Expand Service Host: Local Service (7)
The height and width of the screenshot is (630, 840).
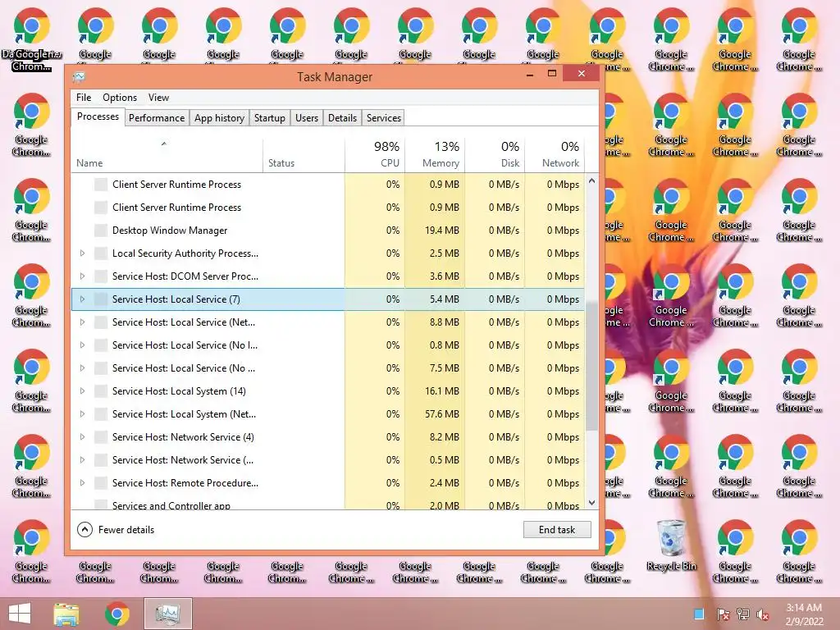pos(82,299)
